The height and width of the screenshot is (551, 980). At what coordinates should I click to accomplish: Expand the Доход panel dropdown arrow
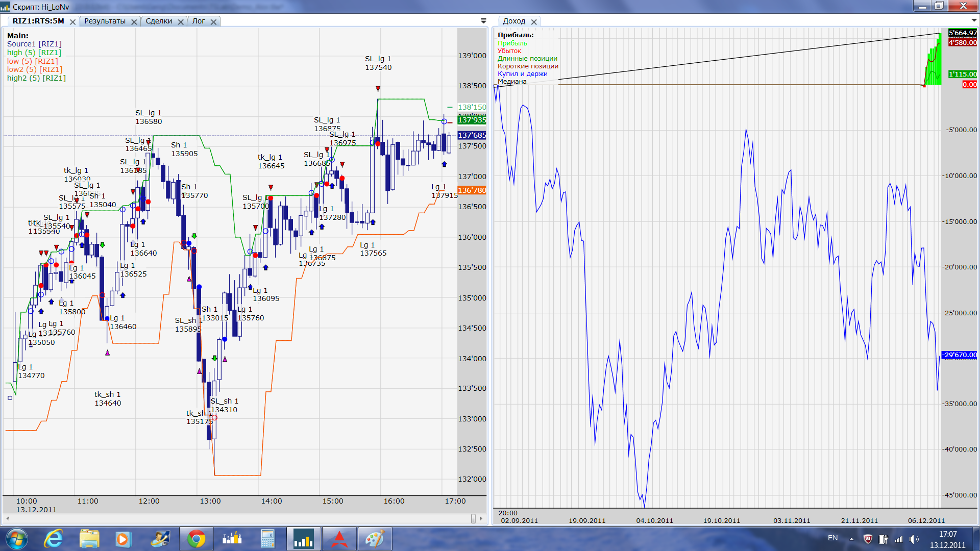[974, 21]
